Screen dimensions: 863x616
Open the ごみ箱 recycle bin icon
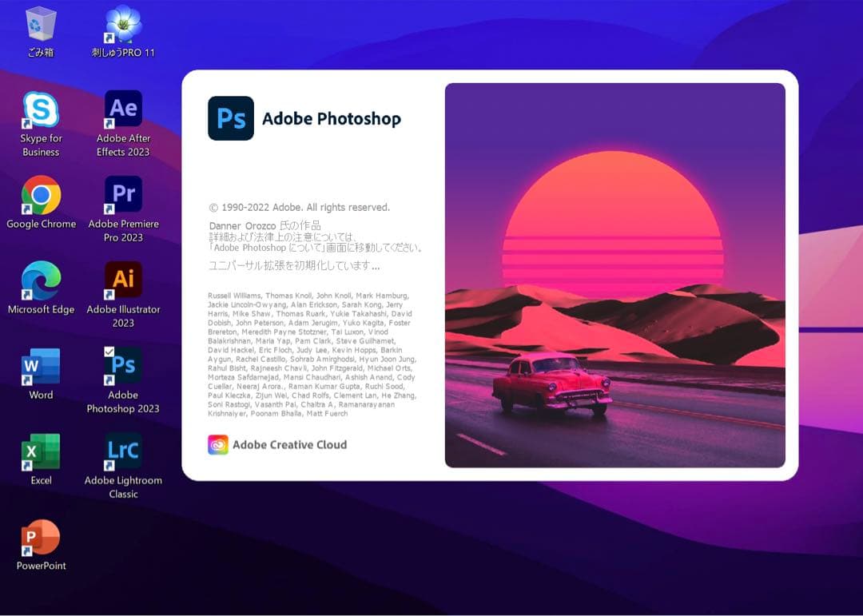40,24
